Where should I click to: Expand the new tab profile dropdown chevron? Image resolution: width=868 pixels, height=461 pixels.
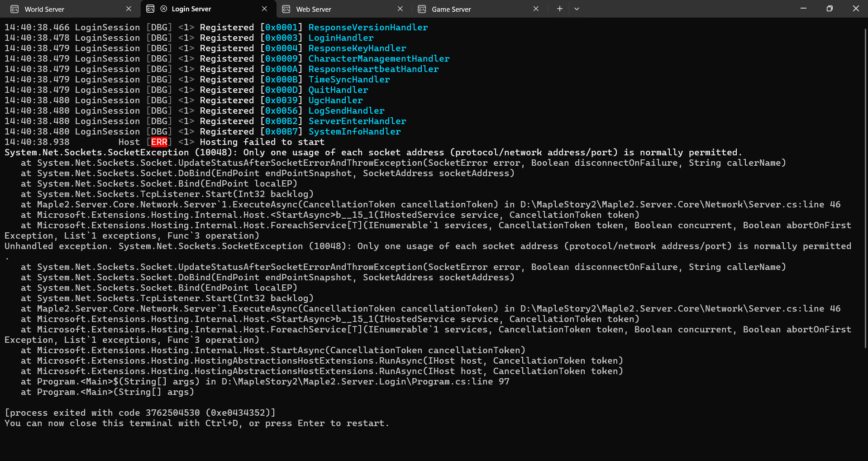click(x=577, y=9)
